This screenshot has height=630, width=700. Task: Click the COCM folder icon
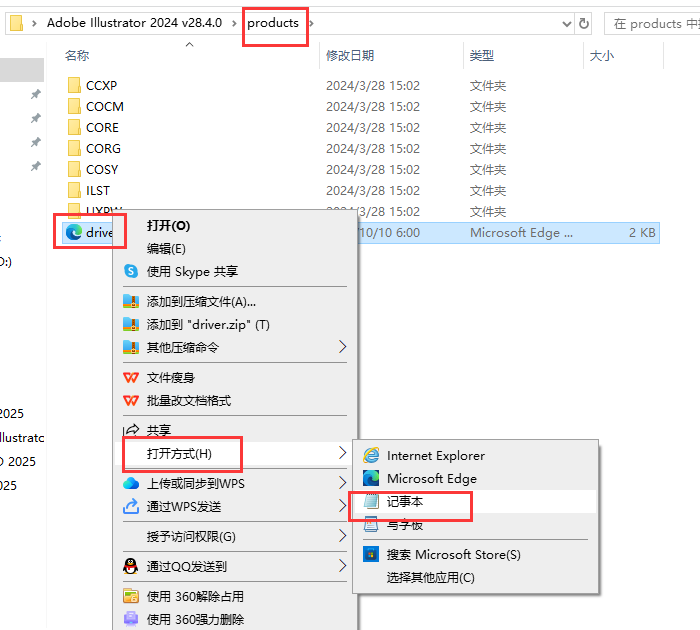(74, 106)
